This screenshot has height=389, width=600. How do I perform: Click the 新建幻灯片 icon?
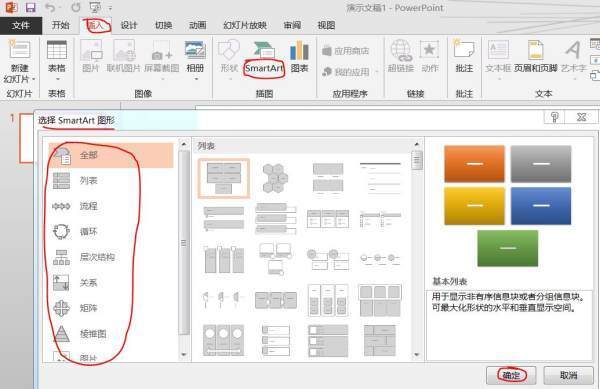pyautogui.click(x=20, y=50)
